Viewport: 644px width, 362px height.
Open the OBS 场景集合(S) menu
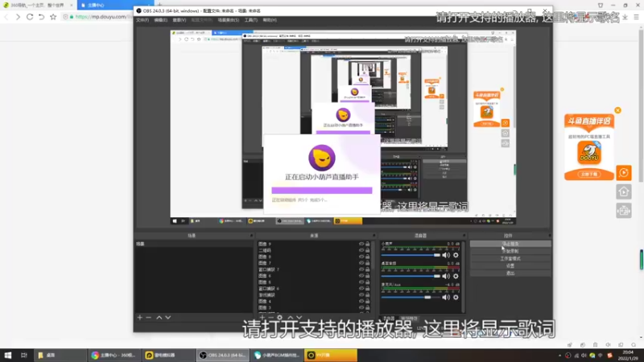[x=229, y=19]
